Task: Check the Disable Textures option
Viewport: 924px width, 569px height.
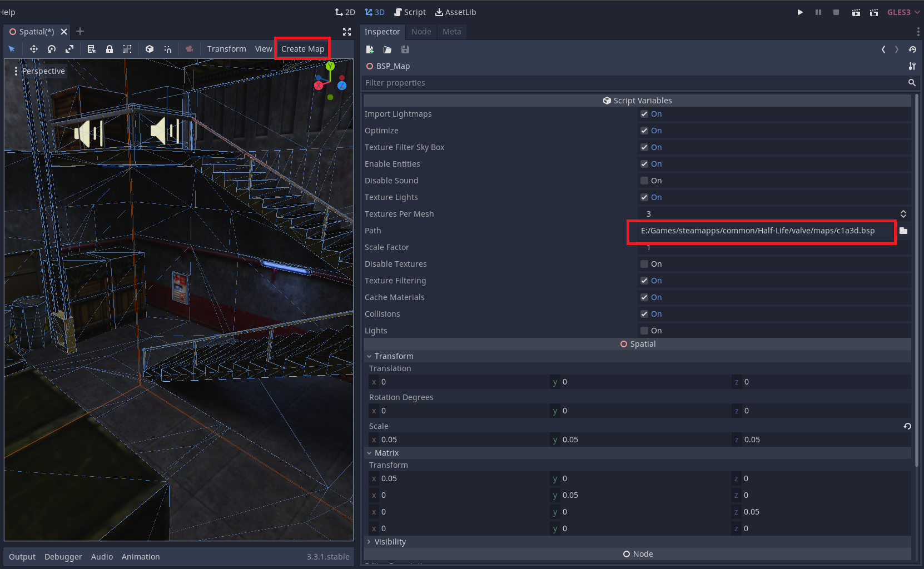Action: tap(644, 264)
